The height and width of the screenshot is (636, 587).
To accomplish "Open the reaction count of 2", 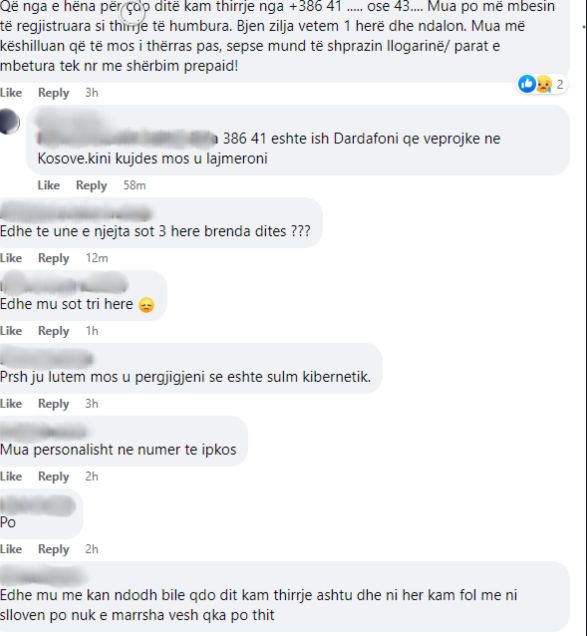I will point(560,84).
